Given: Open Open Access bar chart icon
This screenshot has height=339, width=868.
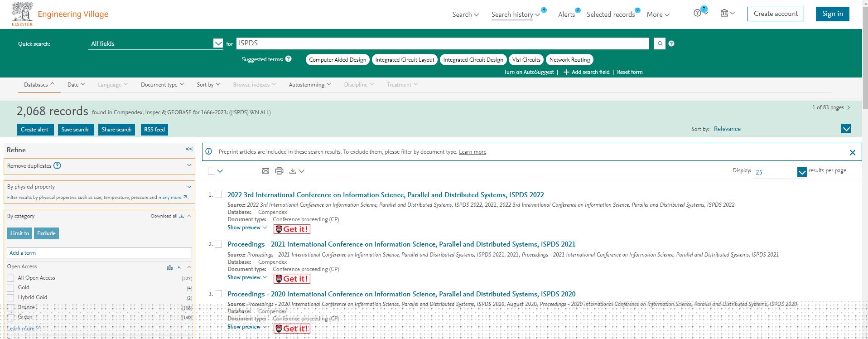Looking at the screenshot, I should point(170,267).
